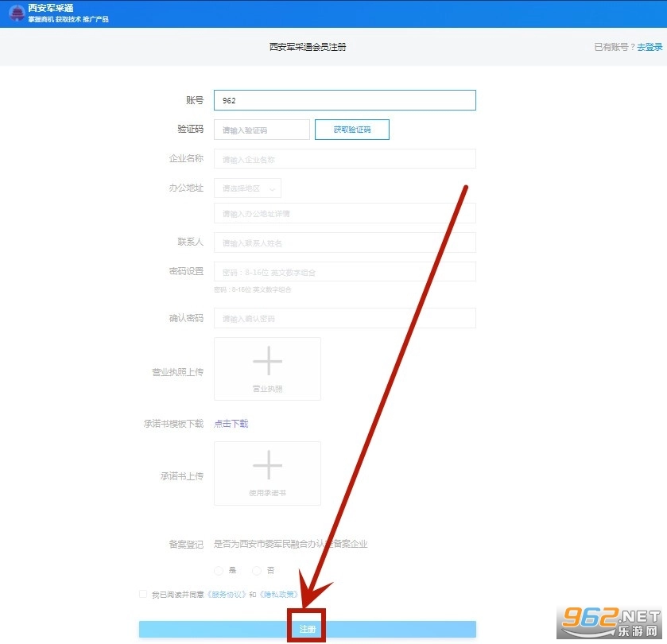Click plus icon to upload 营业执照
The image size is (667, 644).
coord(267,362)
